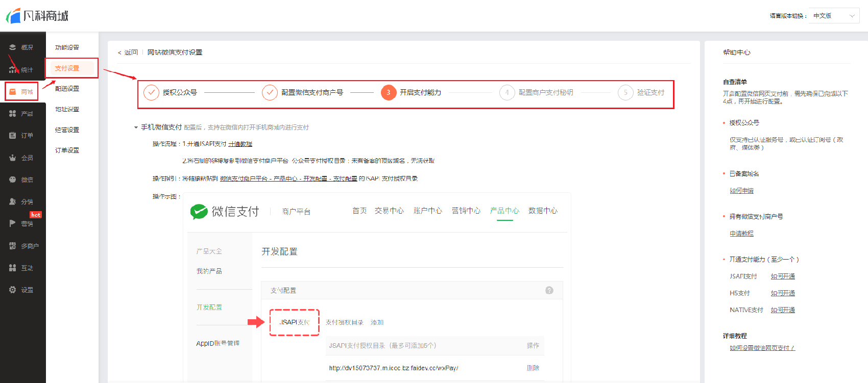
Task: Open the 开通教程 link for JSAPI支付
Action: click(240, 144)
